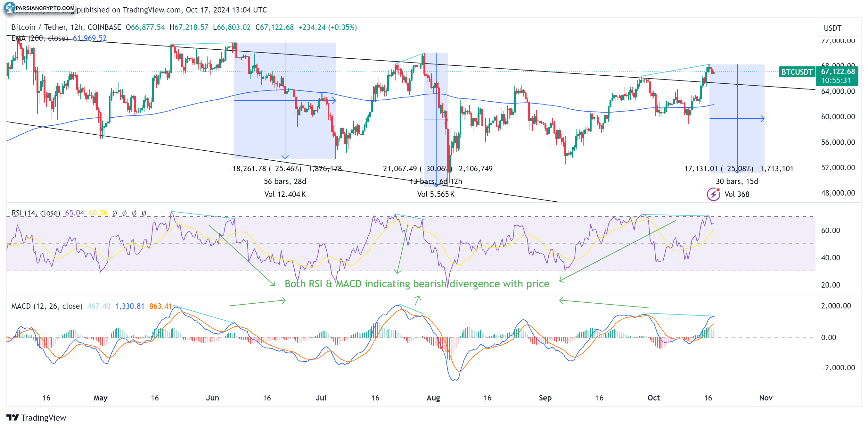Click the '13 bars, 6d 12h' label

[436, 181]
